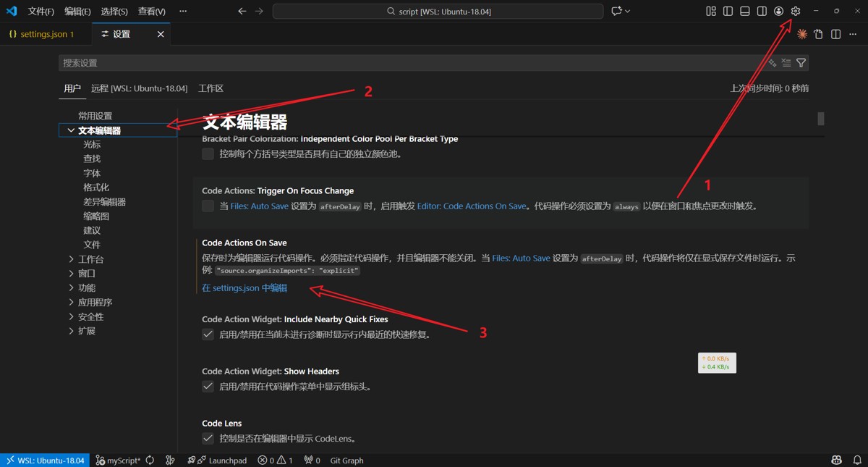Expand the 工作台 settings category
868x467 pixels.
click(71, 259)
